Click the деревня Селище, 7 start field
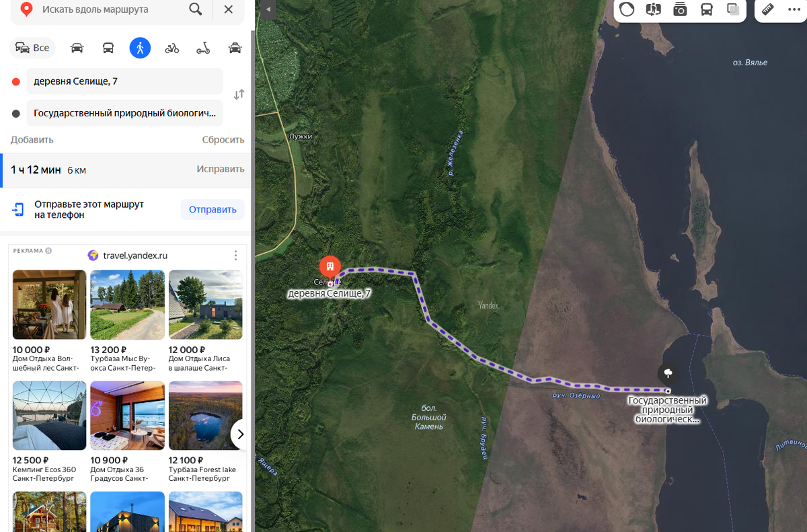 124,81
